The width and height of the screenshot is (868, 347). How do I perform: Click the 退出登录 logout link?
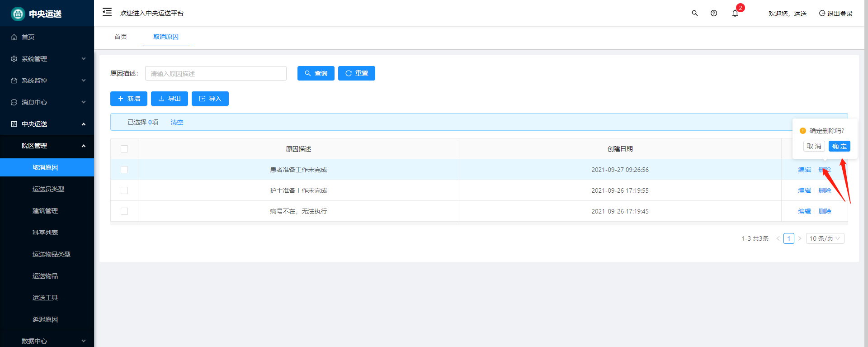pos(836,14)
